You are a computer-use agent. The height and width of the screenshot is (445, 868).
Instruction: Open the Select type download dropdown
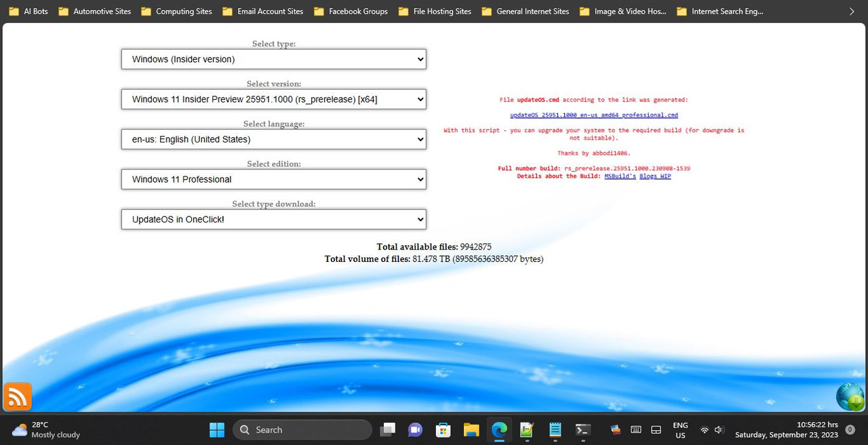point(274,219)
